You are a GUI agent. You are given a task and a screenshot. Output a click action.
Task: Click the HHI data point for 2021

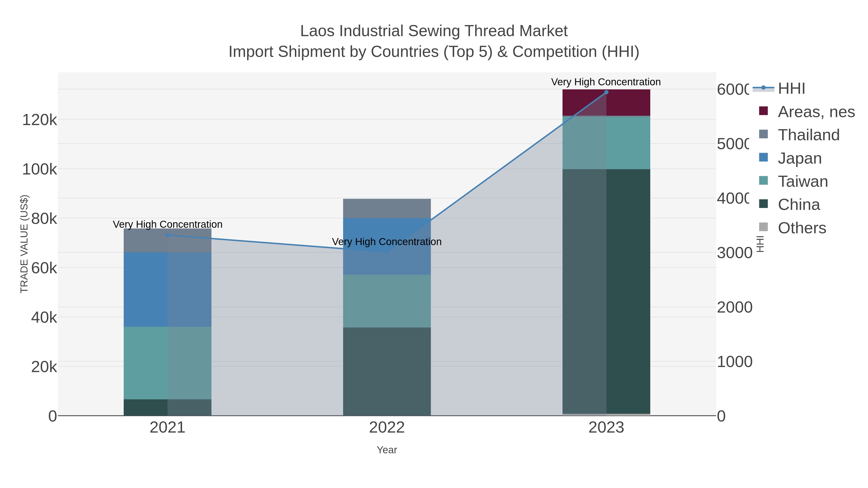pos(168,235)
